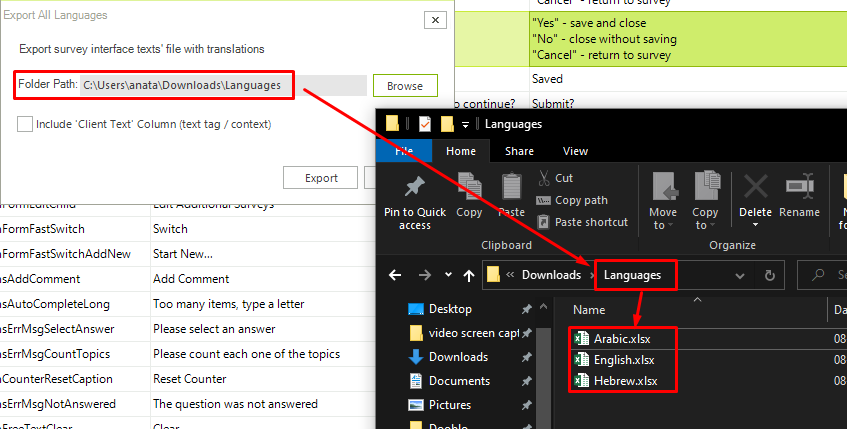Click the Browse button for folder path
Screen dimensions: 847x429
(405, 85)
